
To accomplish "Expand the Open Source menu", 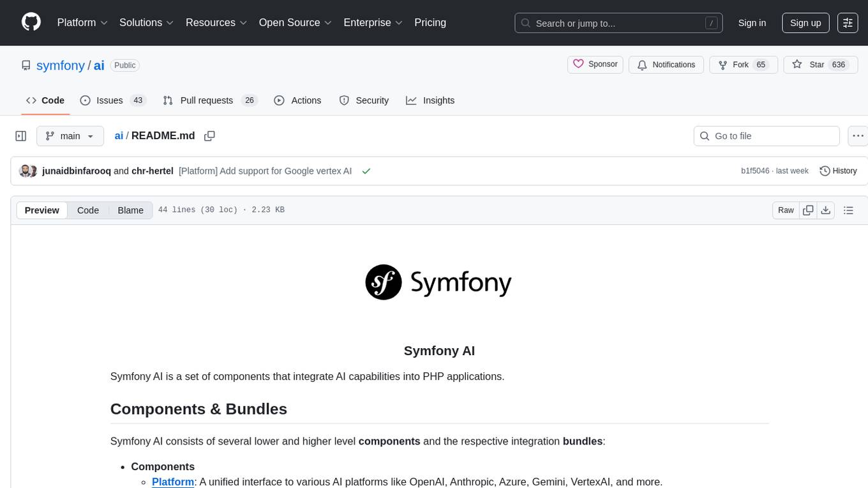I will 296,22.
